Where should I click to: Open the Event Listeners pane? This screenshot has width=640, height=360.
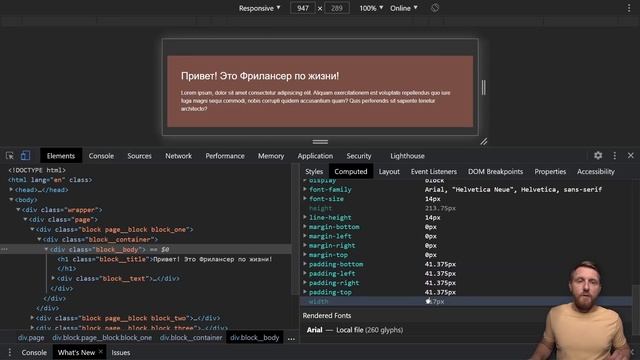(x=434, y=171)
